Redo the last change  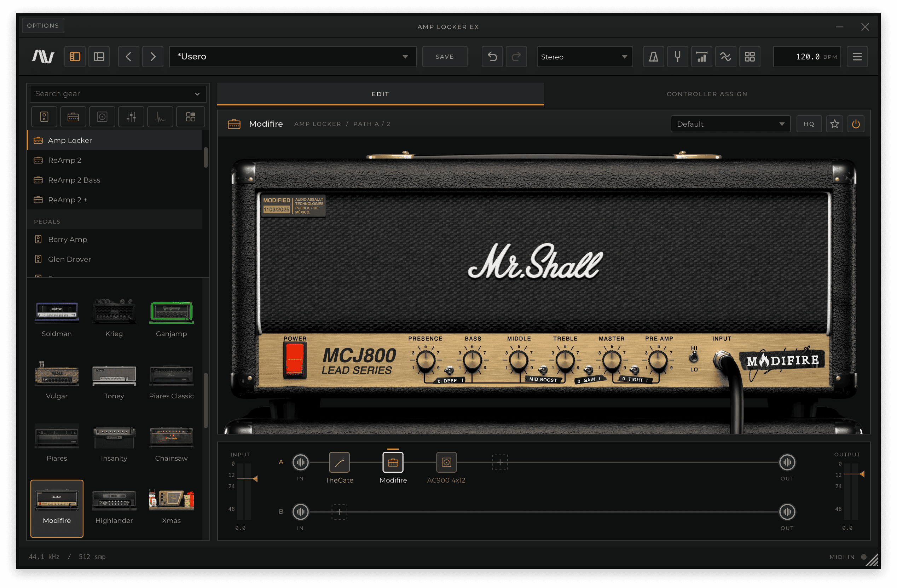coord(516,57)
